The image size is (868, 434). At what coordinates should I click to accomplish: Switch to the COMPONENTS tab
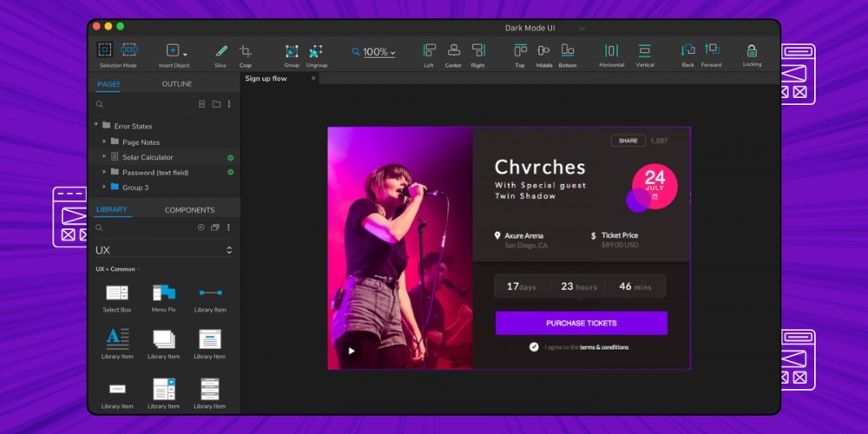[x=189, y=210]
